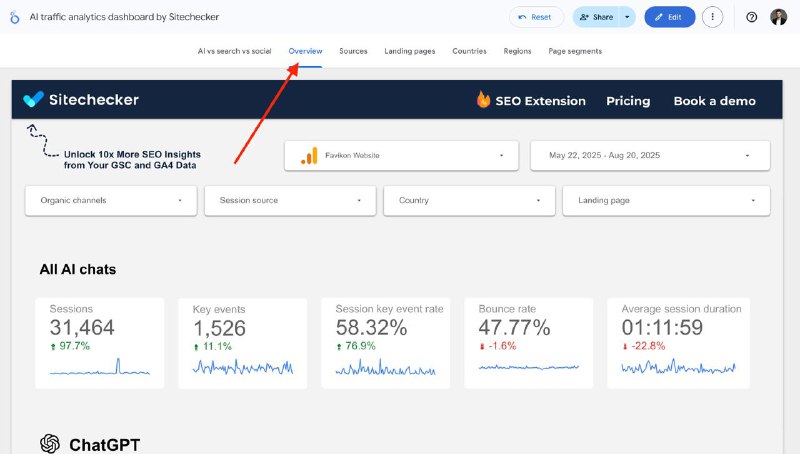The height and width of the screenshot is (454, 800).
Task: Open the Organic channels dropdown
Action: 111,200
